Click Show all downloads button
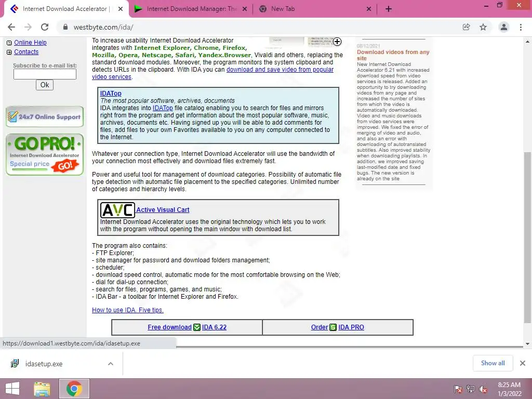Image resolution: width=532 pixels, height=399 pixels. 493,363
